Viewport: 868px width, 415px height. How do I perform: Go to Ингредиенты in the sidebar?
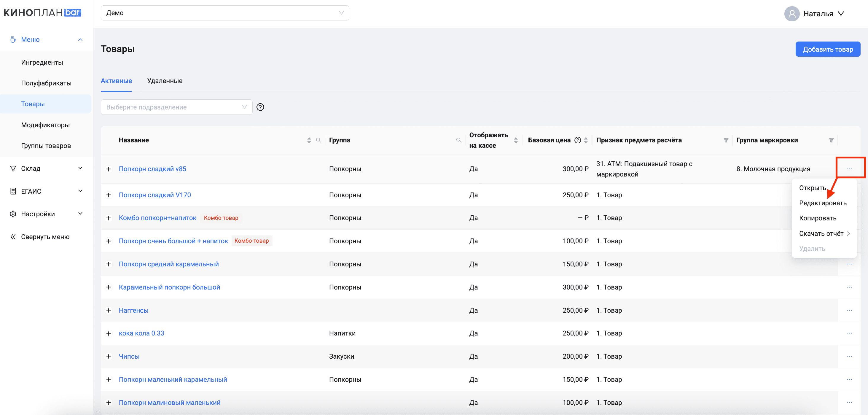(42, 62)
